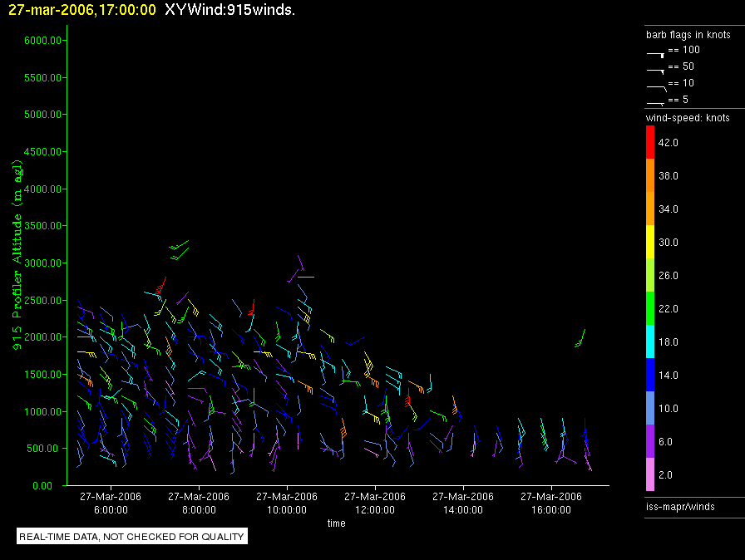
Task: Select the orange 38.0 knots color swatch
Action: point(650,175)
